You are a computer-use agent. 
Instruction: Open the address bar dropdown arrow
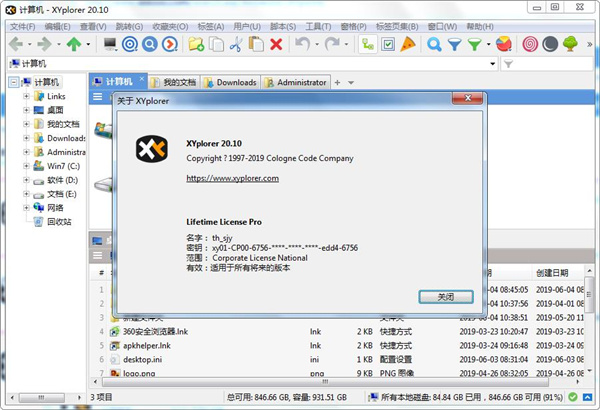tap(492, 64)
